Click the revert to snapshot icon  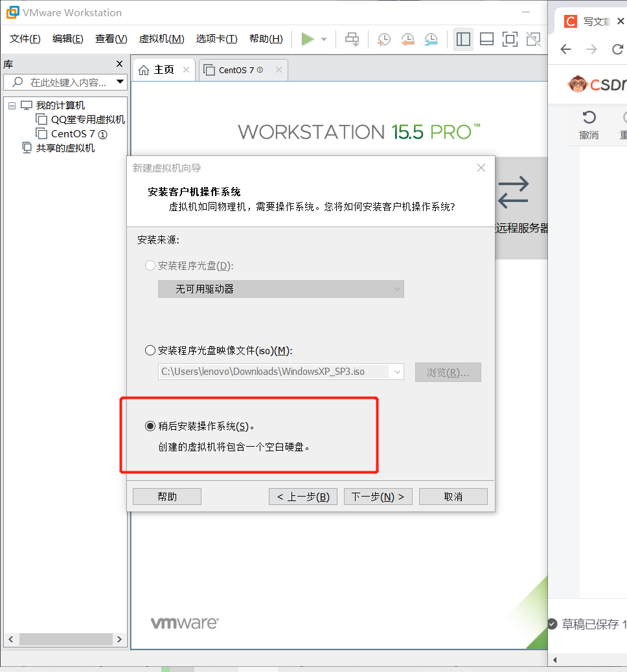pyautogui.click(x=407, y=39)
